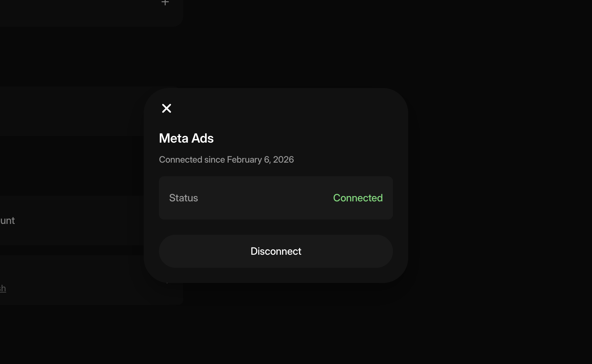Click the Meta Ads dialog heading

[x=186, y=138]
